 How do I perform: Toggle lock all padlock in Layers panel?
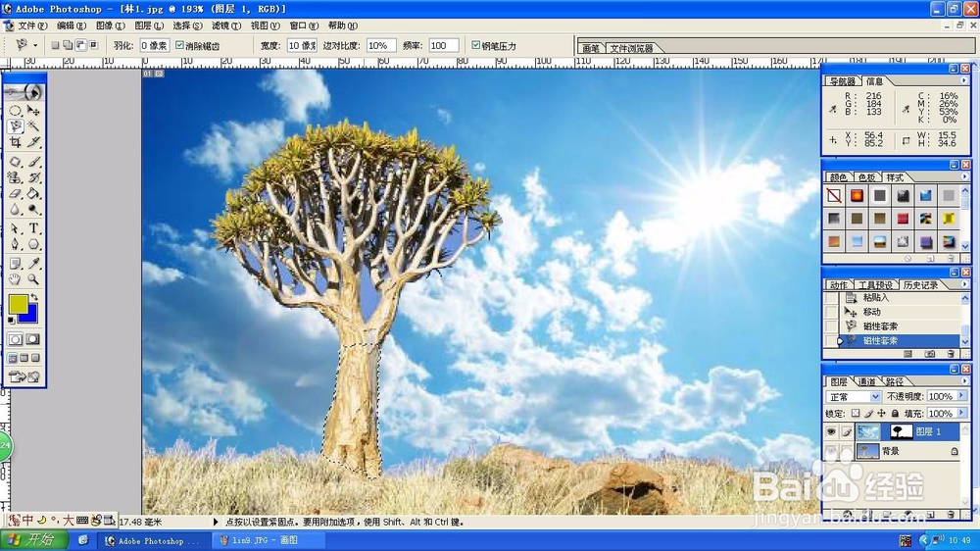point(895,414)
